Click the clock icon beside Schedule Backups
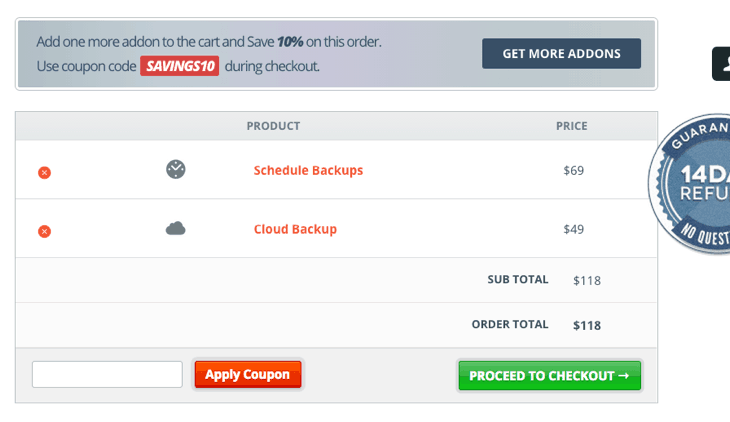Screen dimensions: 730x422 [x=176, y=169]
